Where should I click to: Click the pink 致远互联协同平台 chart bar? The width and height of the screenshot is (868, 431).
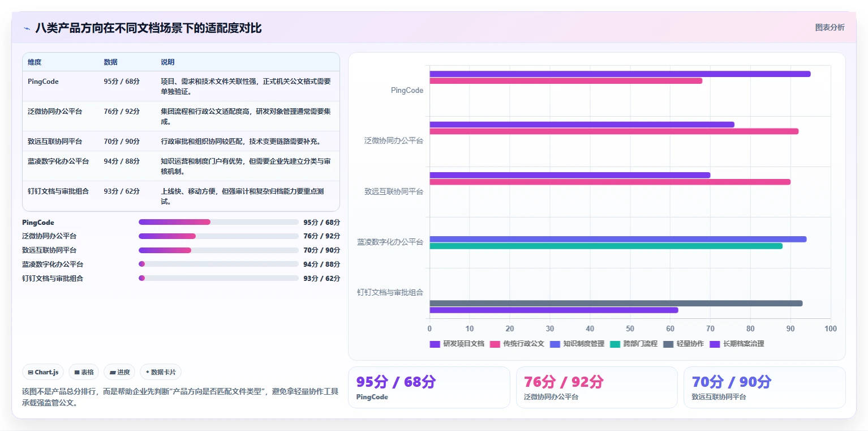610,182
